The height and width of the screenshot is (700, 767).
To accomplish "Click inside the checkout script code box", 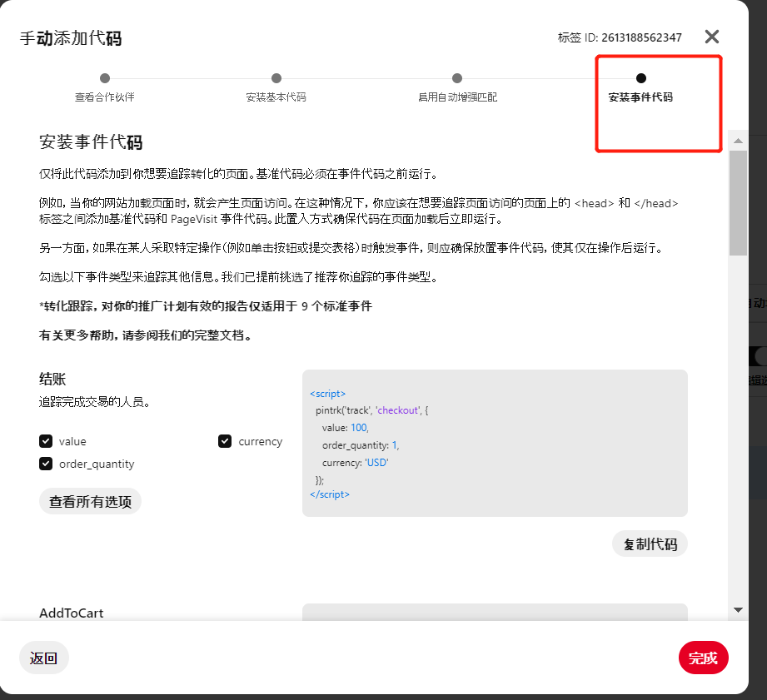I will pos(495,443).
